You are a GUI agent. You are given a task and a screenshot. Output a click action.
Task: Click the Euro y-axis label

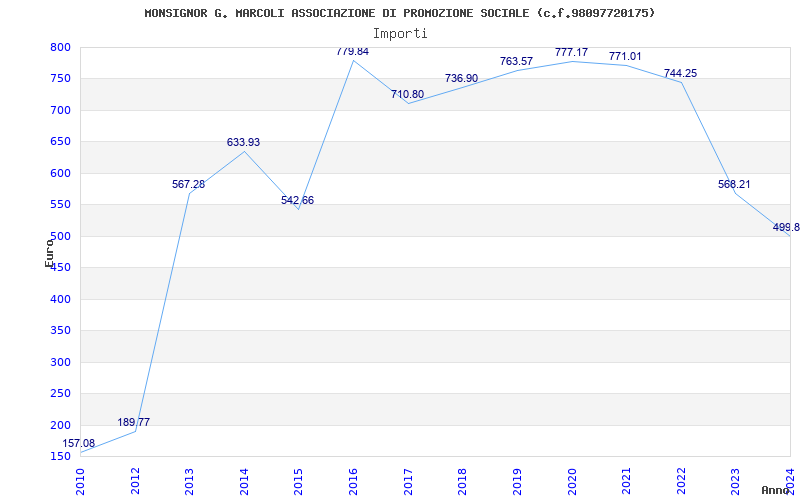pyautogui.click(x=49, y=253)
